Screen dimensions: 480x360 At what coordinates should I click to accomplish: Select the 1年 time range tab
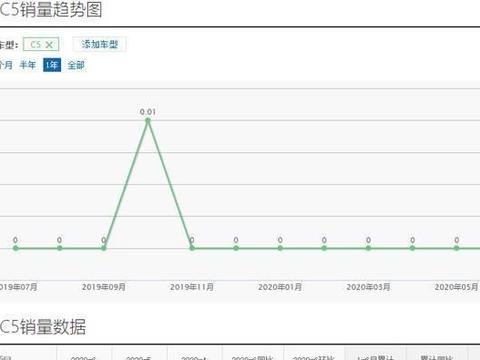(x=52, y=65)
